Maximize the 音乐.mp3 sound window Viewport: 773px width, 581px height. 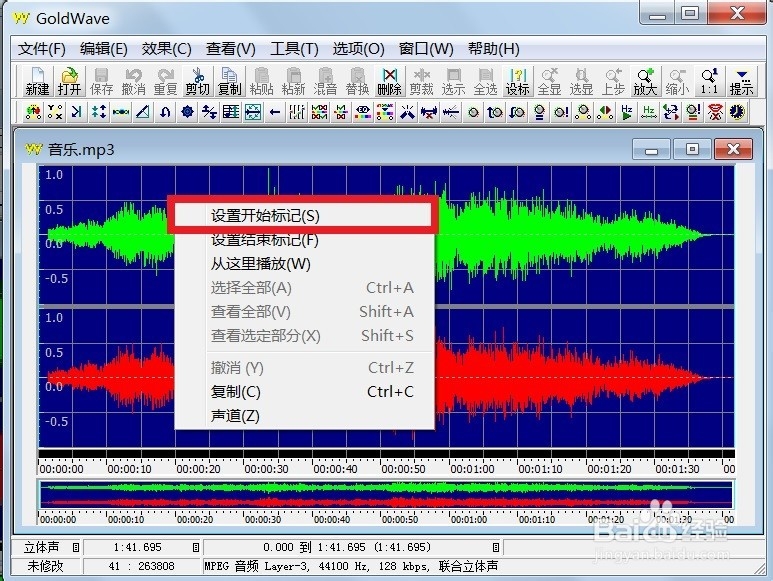point(692,149)
